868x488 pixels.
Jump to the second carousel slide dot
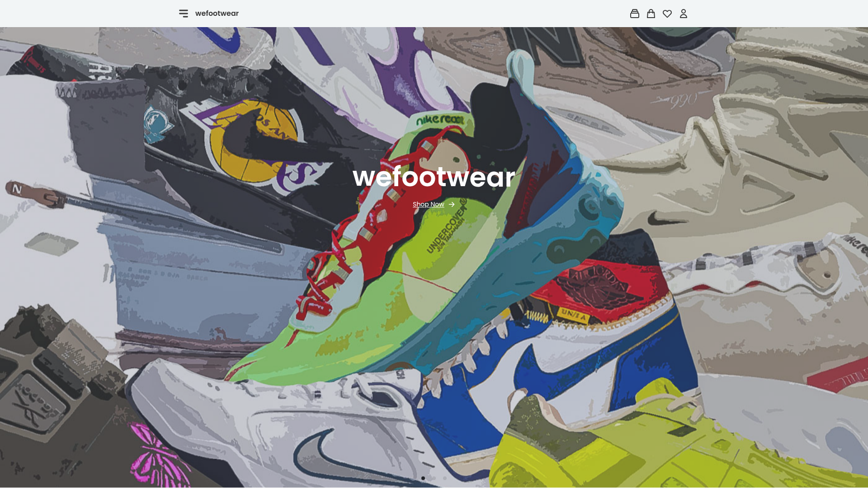click(x=434, y=478)
